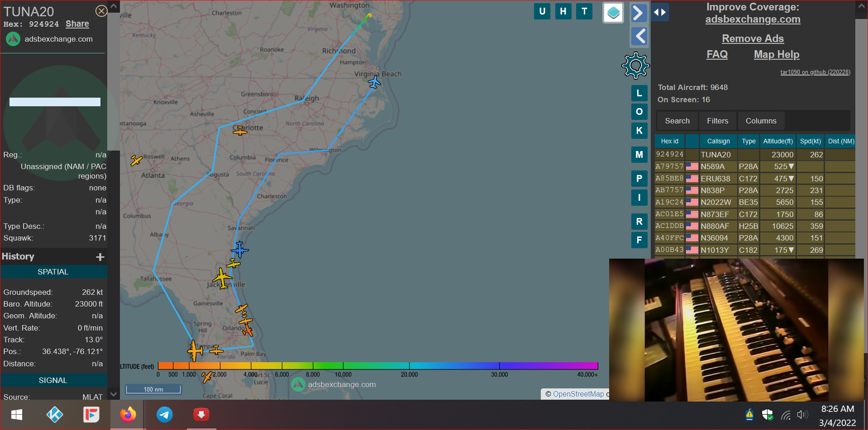Sort table by Spd(kt) column
Image resolution: width=868 pixels, height=430 pixels.
810,141
